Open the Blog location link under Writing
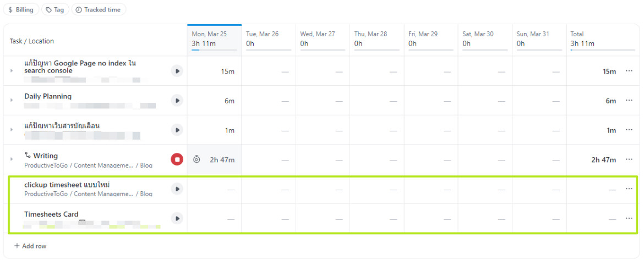 146,165
